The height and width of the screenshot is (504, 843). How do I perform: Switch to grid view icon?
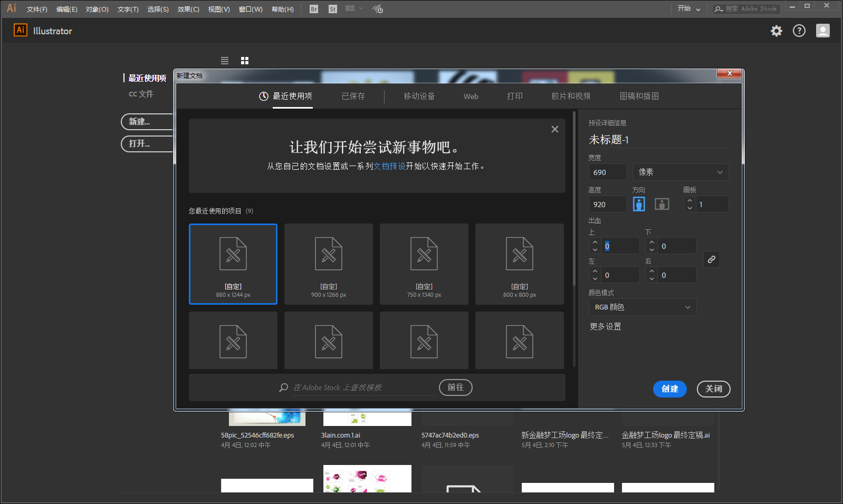[x=245, y=61]
